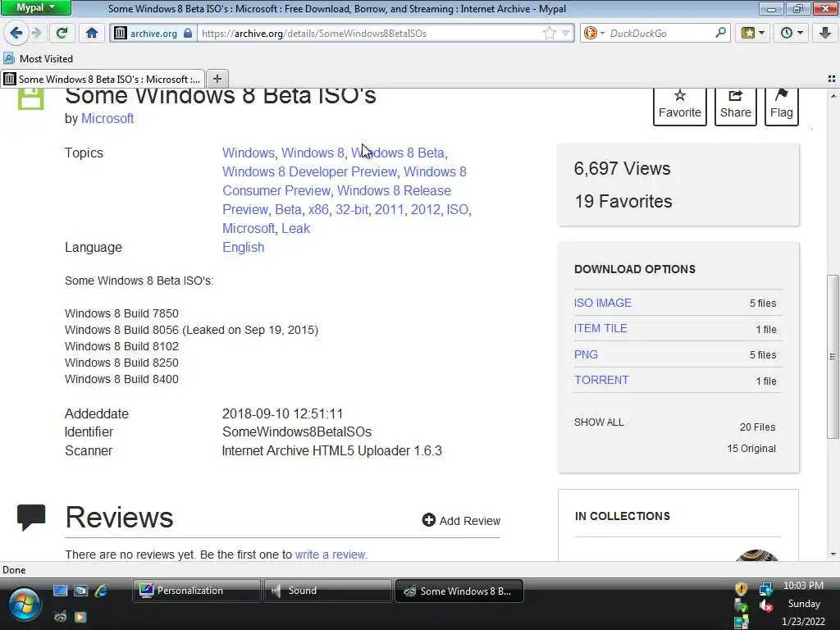Click the Add Review plus icon

point(428,519)
